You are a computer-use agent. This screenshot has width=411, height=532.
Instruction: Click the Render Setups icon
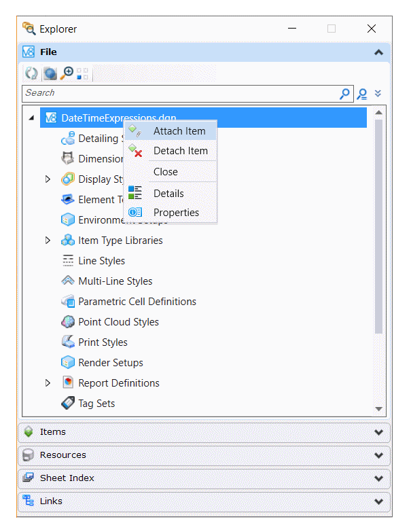68,362
